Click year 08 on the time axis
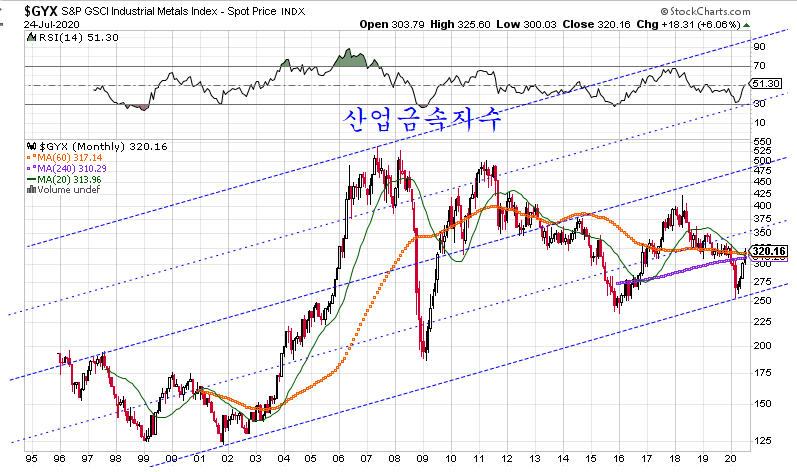797x472 pixels. pos(394,459)
